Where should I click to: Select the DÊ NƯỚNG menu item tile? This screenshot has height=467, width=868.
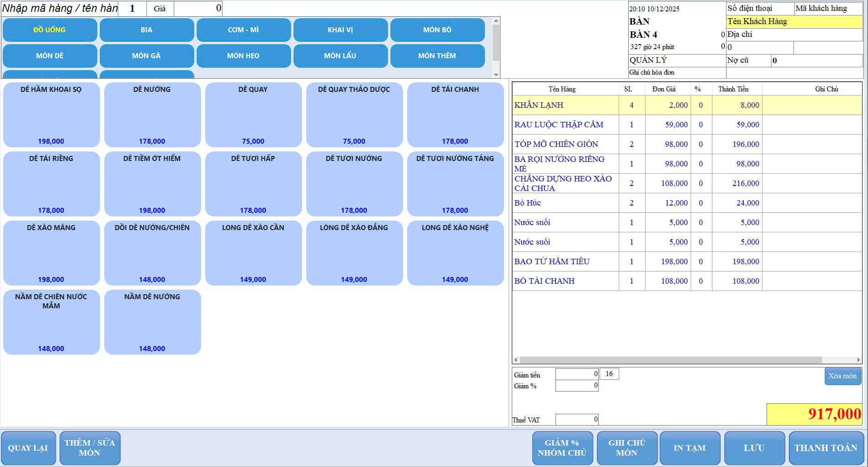[x=152, y=115]
